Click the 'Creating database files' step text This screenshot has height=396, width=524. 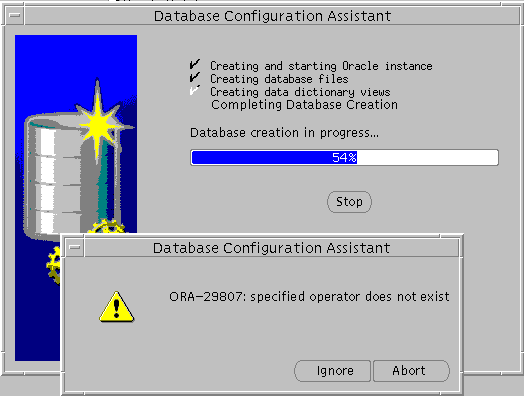279,79
